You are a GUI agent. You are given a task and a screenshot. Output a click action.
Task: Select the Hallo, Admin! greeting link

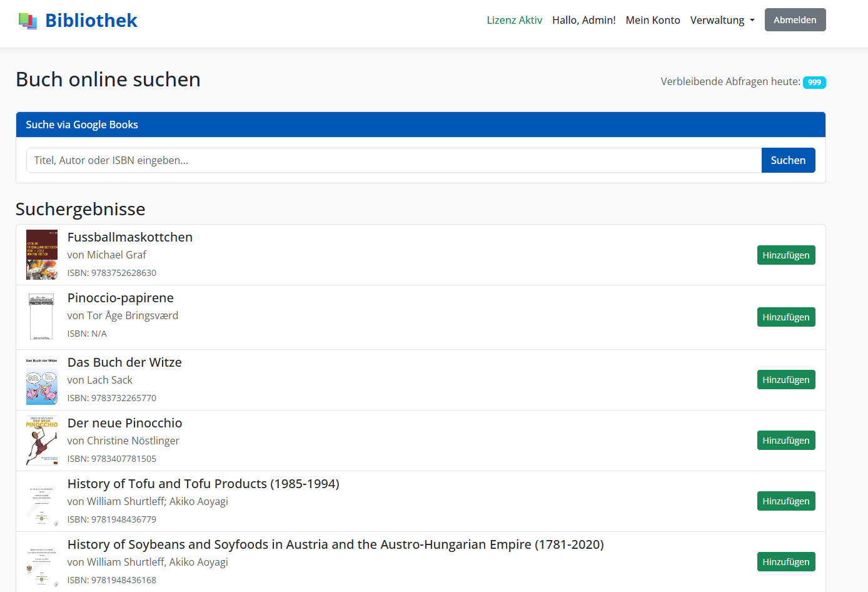(x=584, y=19)
